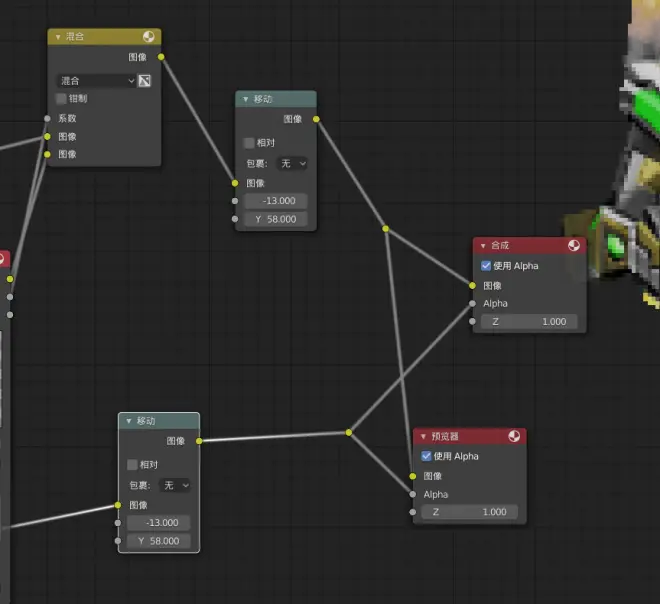Open 包裹 dropdown on 移动 node fed by 混合
This screenshot has height=604, width=660.
tap(292, 163)
